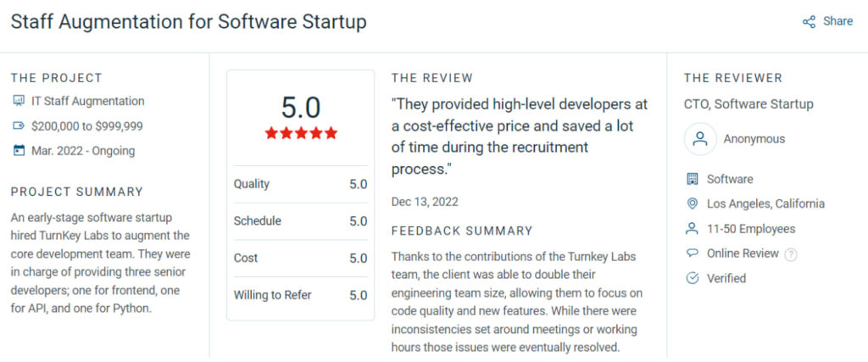The width and height of the screenshot is (868, 362).
Task: Click the Cost score row
Action: click(x=300, y=258)
